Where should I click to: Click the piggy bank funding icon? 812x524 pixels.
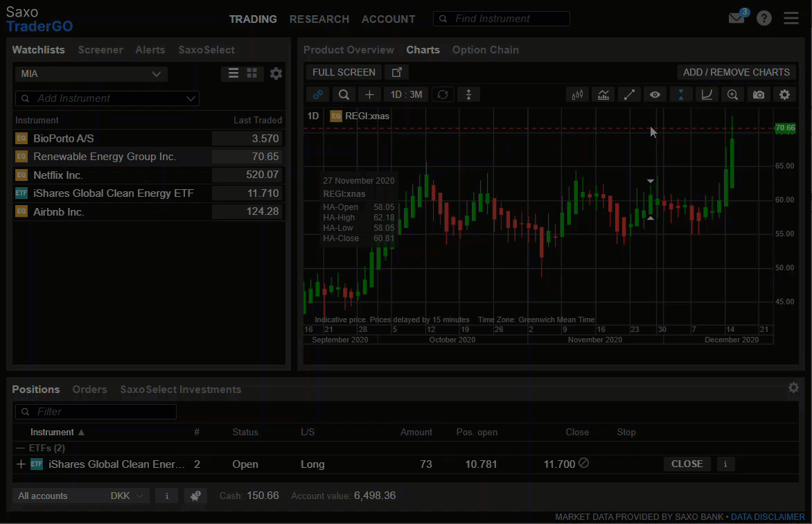click(195, 496)
